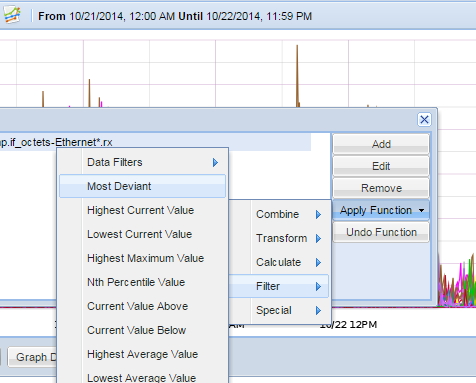This screenshot has height=383, width=476.
Task: Click the Remove target button
Action: pyautogui.click(x=381, y=188)
